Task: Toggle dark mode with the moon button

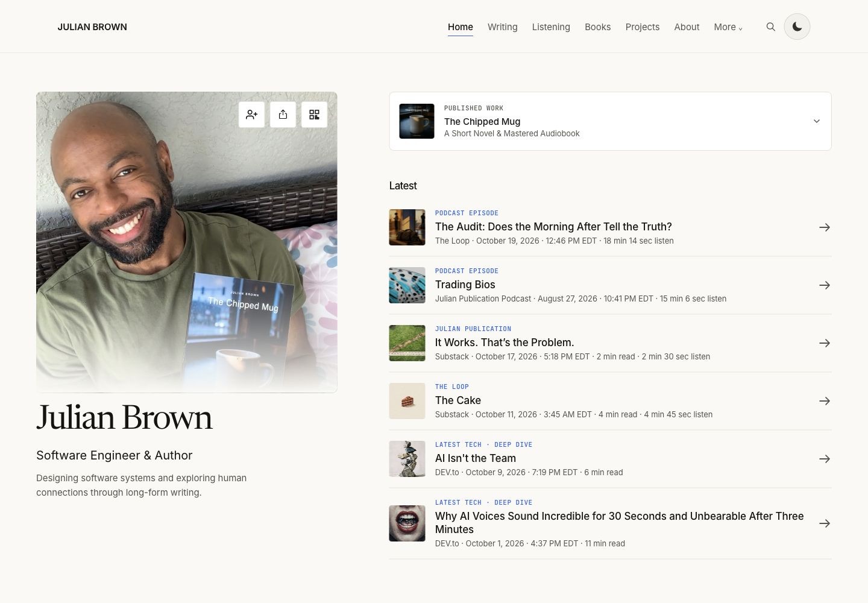Action: point(797,27)
